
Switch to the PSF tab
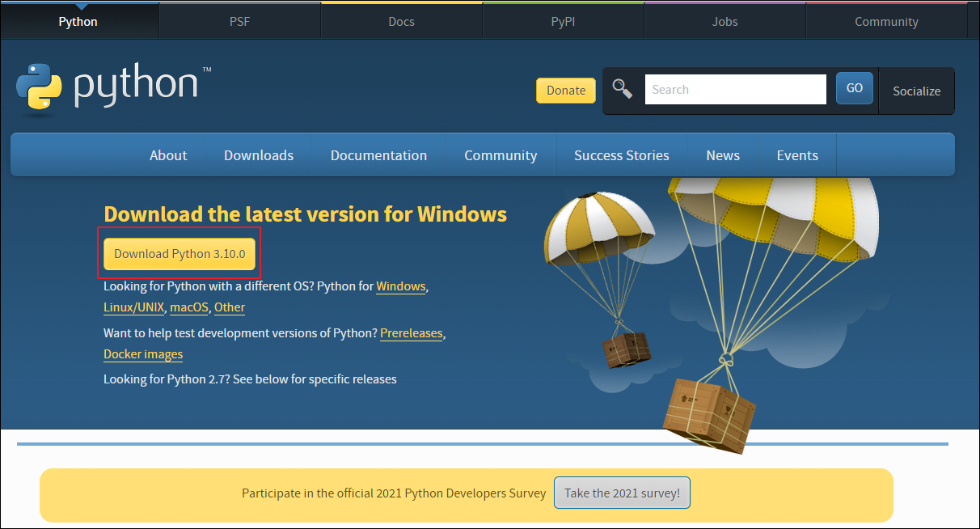coord(240,22)
